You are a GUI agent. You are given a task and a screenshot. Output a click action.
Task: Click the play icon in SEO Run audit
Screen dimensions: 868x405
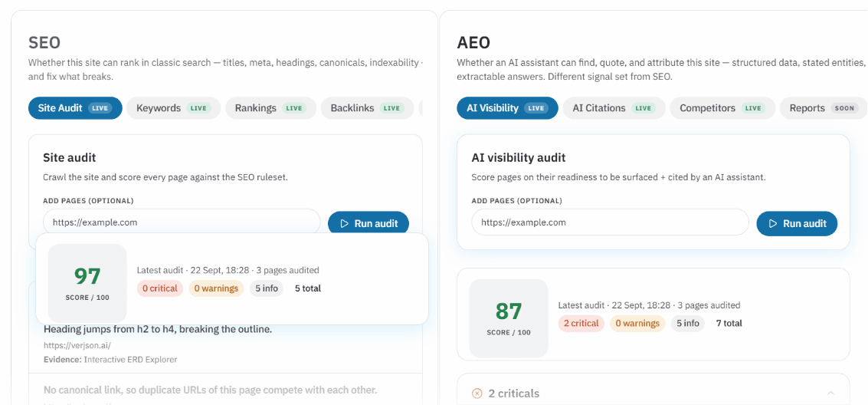(344, 224)
